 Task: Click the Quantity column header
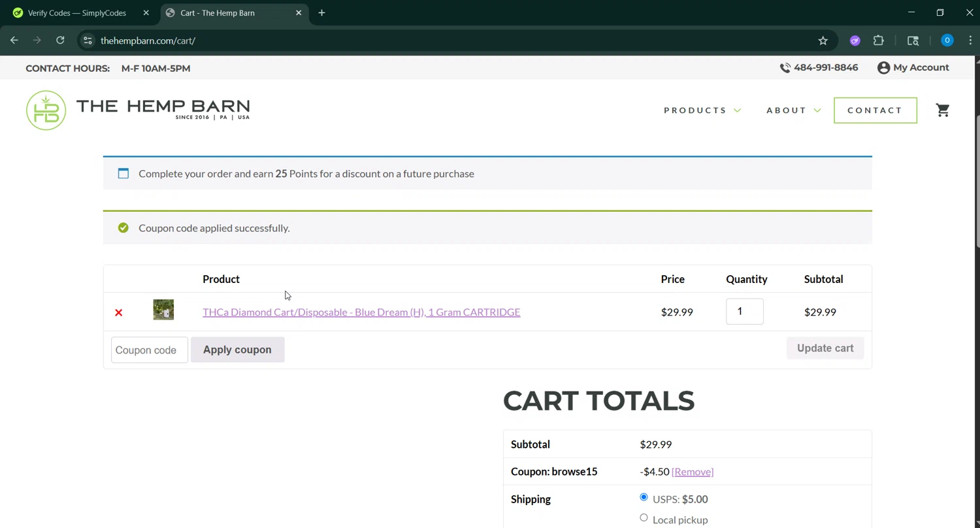coord(747,279)
